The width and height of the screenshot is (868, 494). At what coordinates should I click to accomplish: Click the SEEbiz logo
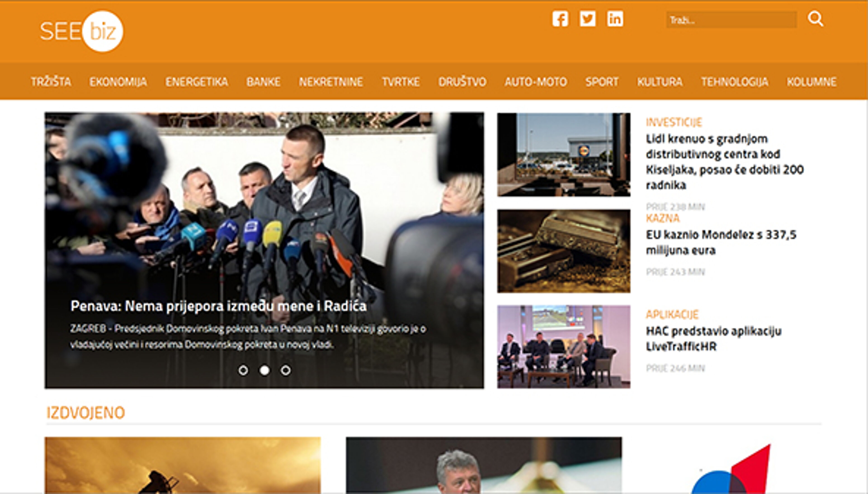tap(82, 31)
